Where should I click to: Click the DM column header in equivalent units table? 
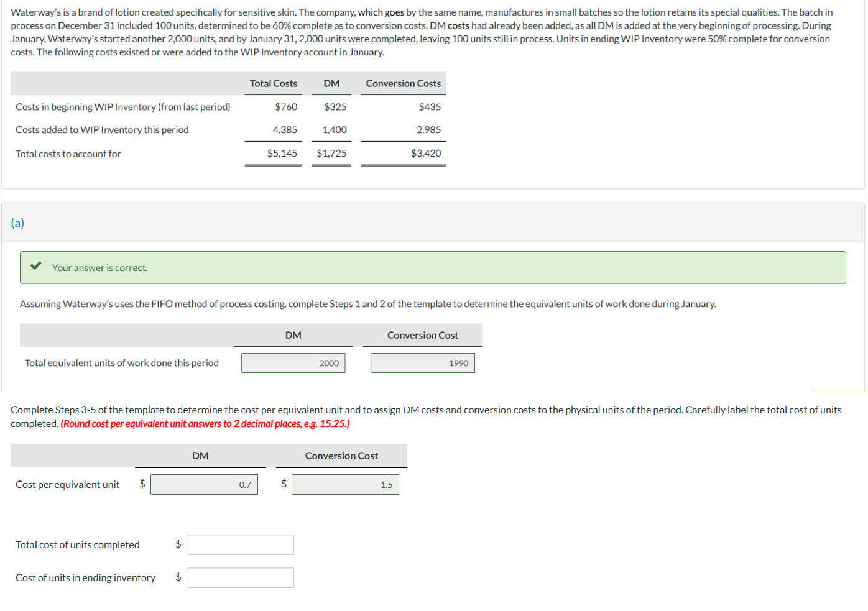pyautogui.click(x=293, y=335)
